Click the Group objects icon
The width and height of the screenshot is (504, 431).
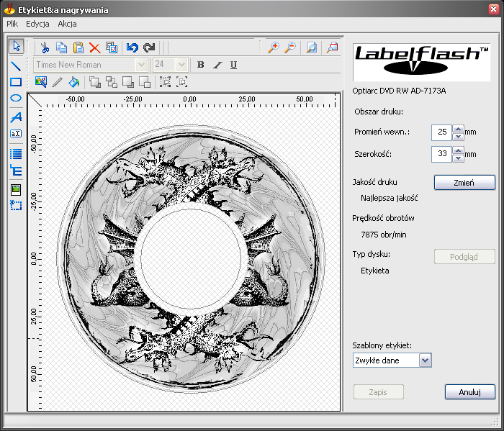pyautogui.click(x=165, y=82)
